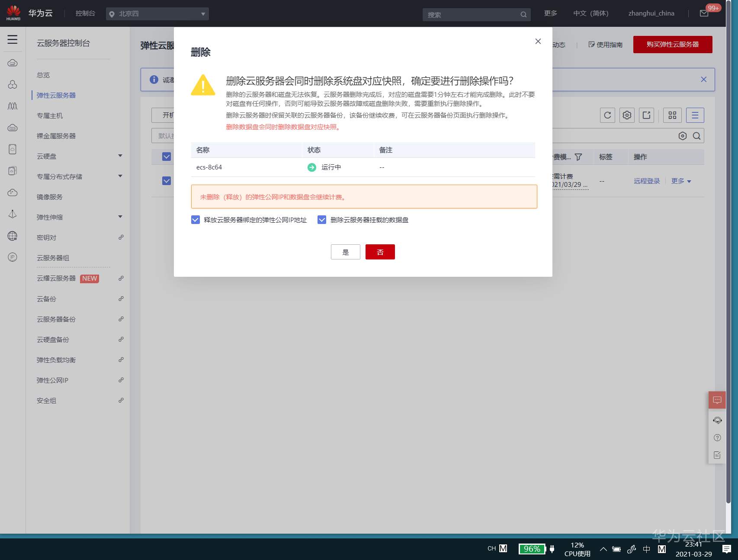Click the server name ecs-8c64 in dialog
The width and height of the screenshot is (738, 560).
point(209,167)
